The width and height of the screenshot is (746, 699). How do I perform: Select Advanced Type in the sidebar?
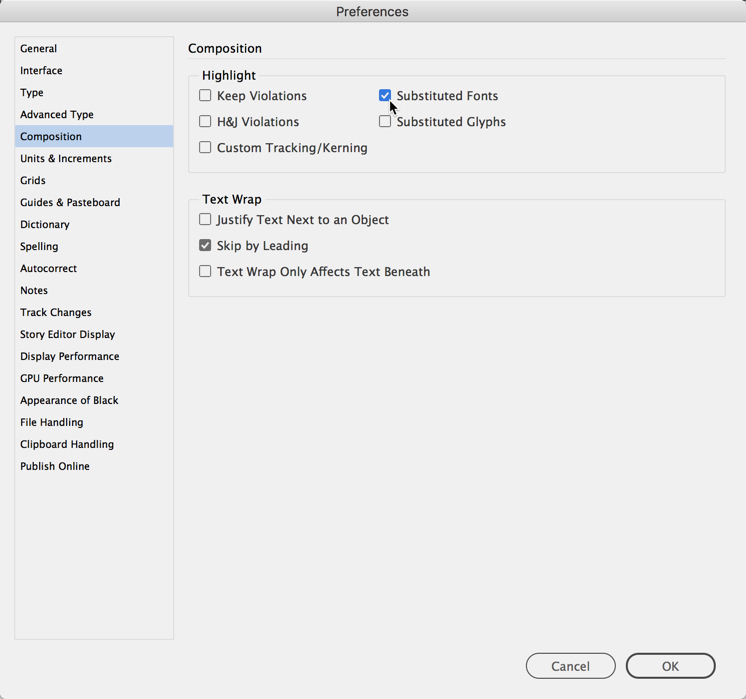point(57,114)
